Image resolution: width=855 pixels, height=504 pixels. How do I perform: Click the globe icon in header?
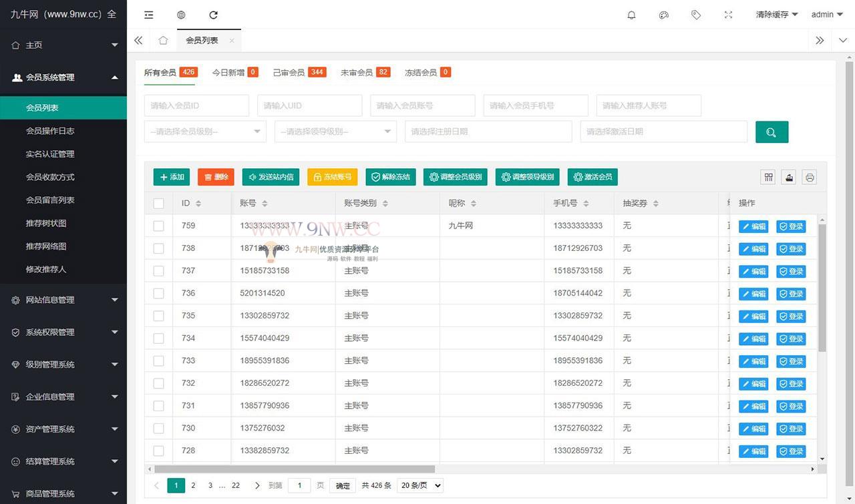click(x=181, y=15)
